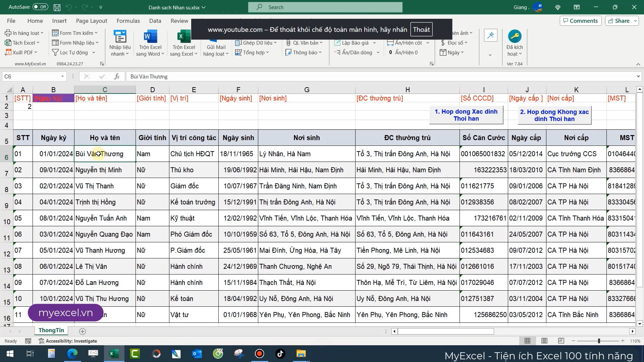Open TikTok from the Windows taskbar

280,354
